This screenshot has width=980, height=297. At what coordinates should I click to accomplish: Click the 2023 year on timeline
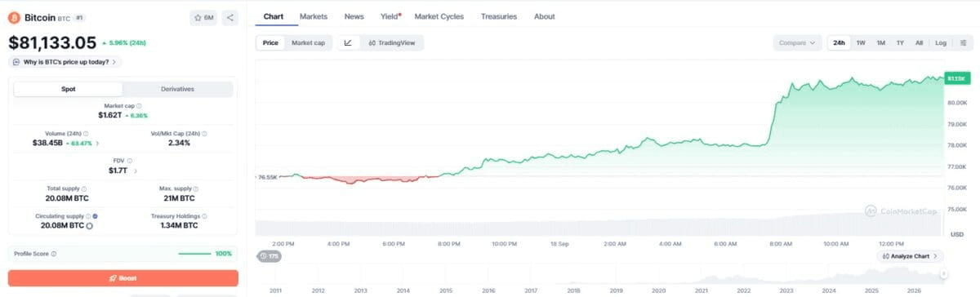786,290
